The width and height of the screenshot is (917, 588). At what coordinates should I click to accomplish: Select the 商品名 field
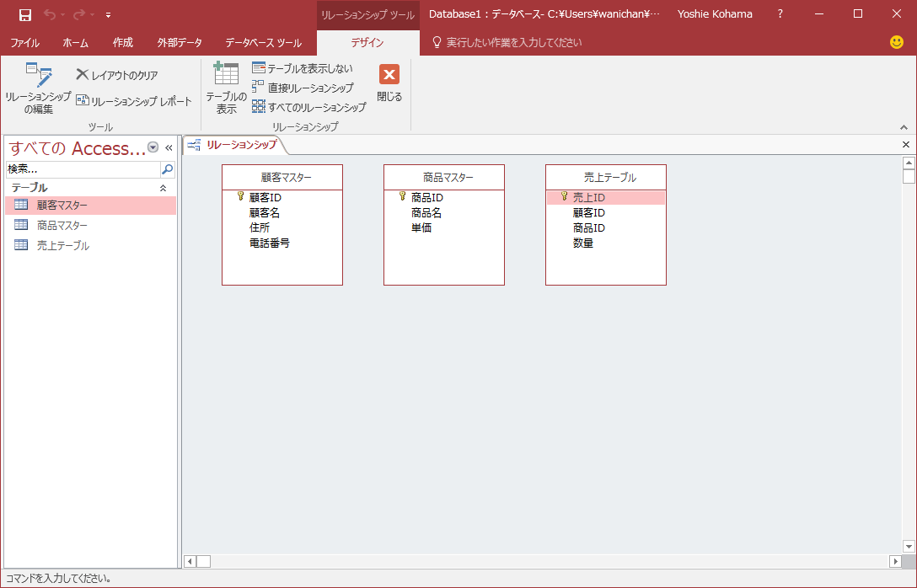(426, 213)
